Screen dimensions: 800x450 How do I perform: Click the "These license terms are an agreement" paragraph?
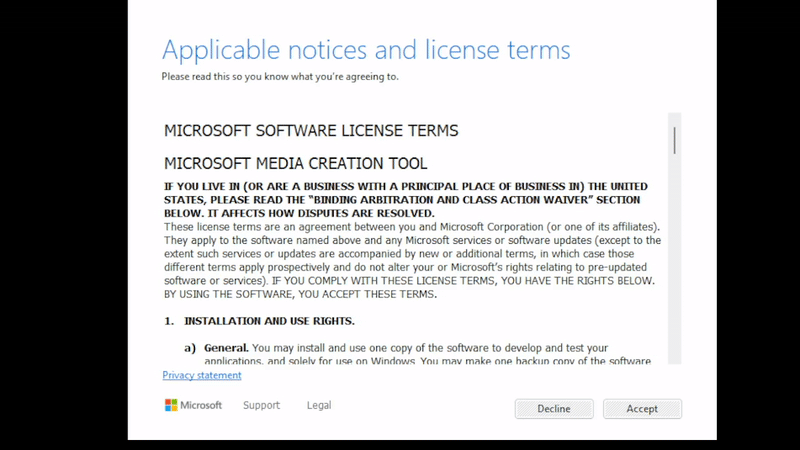[x=410, y=254]
